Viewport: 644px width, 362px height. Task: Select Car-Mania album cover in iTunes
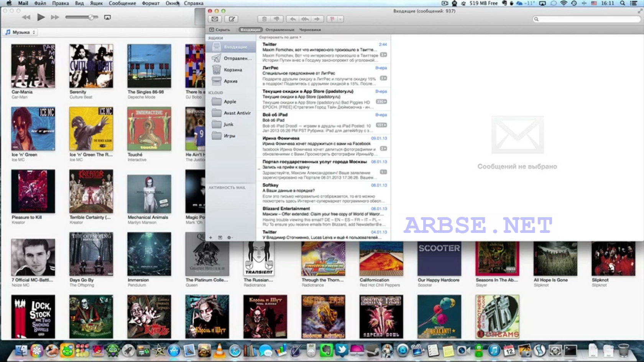pyautogui.click(x=33, y=66)
